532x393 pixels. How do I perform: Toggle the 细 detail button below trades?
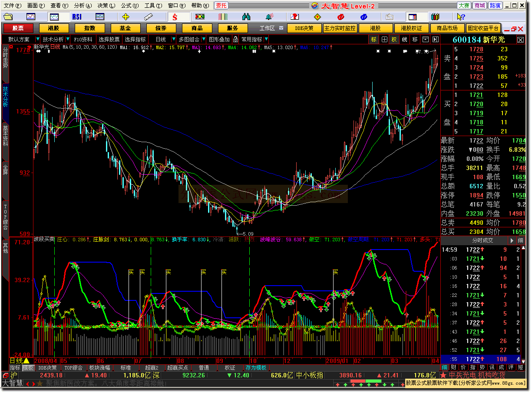444,367
